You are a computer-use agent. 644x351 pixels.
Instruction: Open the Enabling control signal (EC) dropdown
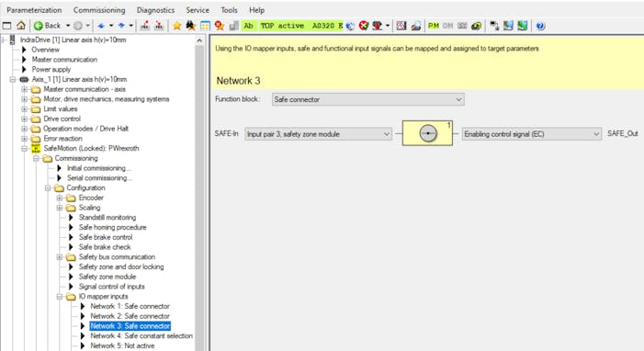[532, 134]
